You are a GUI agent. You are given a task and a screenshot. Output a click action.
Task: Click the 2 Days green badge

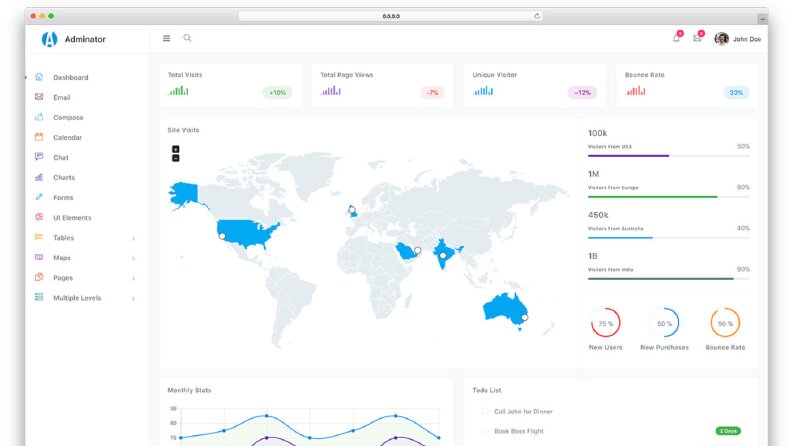click(x=728, y=431)
